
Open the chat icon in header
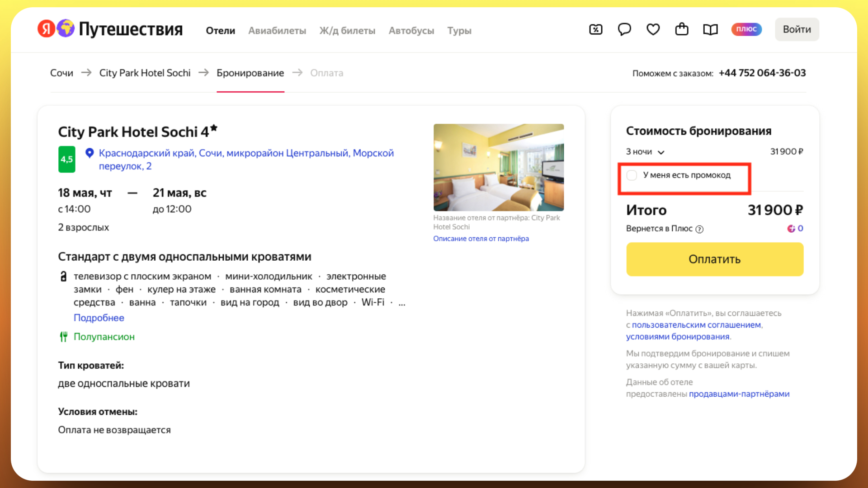(624, 29)
